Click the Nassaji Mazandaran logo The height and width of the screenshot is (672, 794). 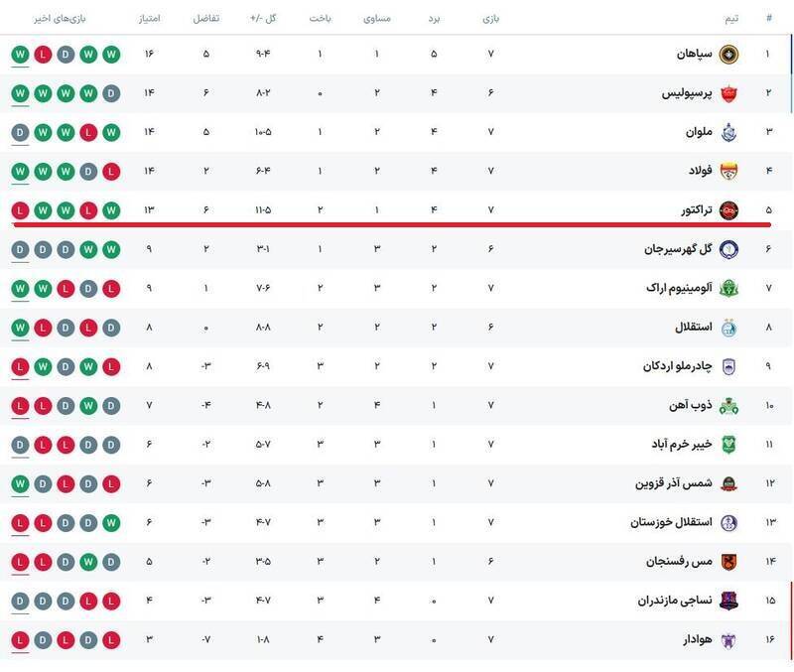coord(728,601)
